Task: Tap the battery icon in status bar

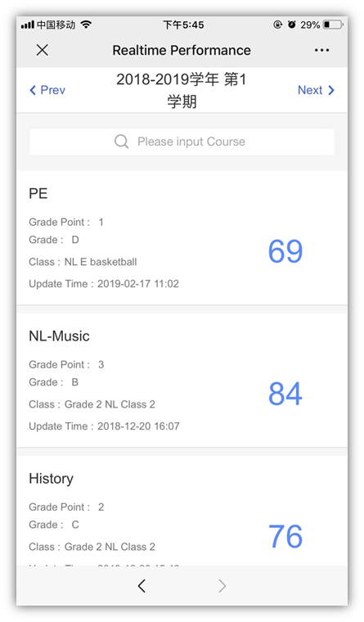Action: (x=333, y=25)
